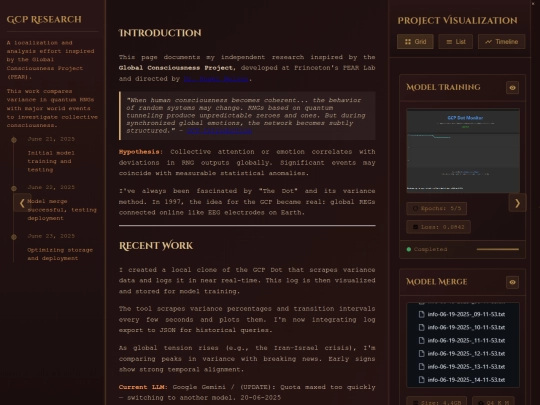Click the Loss: 0.0842 badge
The image size is (540, 405).
(438, 227)
